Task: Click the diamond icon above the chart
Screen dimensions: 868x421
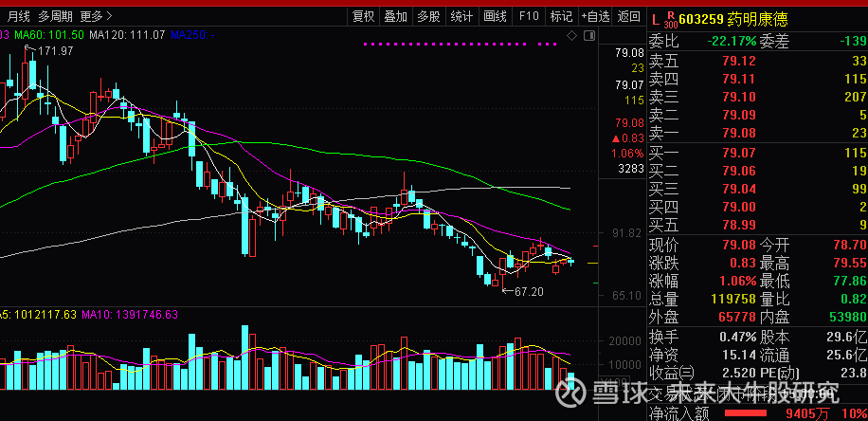Action: click(571, 36)
